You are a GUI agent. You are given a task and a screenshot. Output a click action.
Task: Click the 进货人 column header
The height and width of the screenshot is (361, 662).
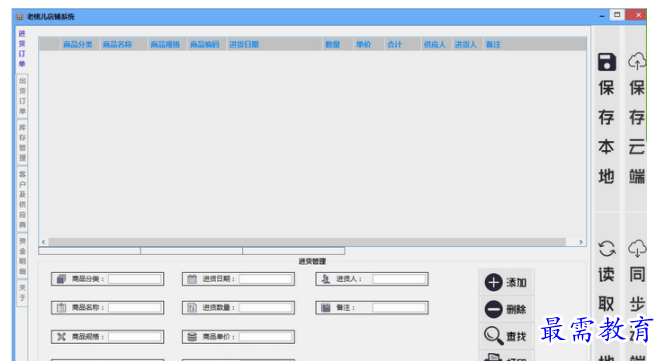point(467,44)
